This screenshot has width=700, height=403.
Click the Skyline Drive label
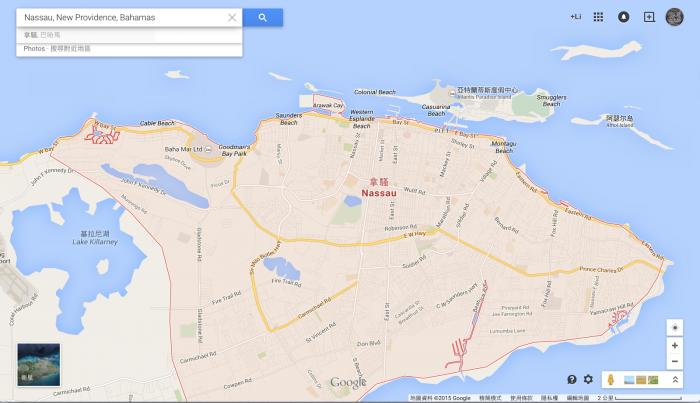177,162
